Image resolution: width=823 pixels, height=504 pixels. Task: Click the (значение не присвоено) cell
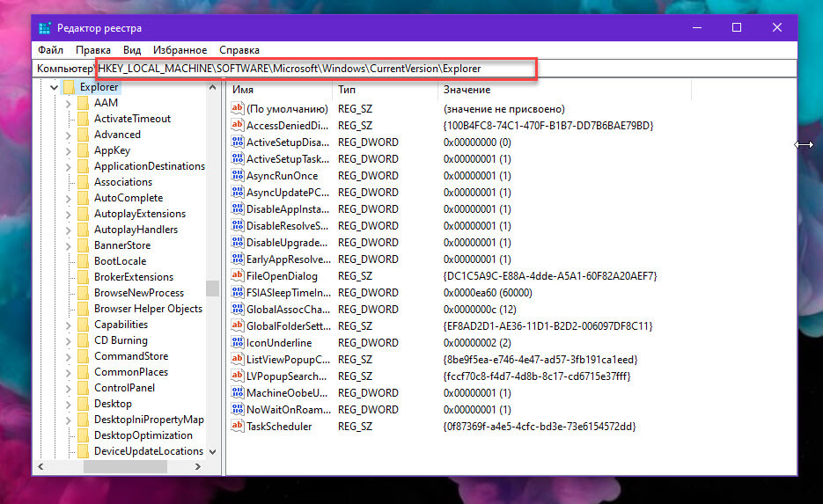pyautogui.click(x=503, y=109)
